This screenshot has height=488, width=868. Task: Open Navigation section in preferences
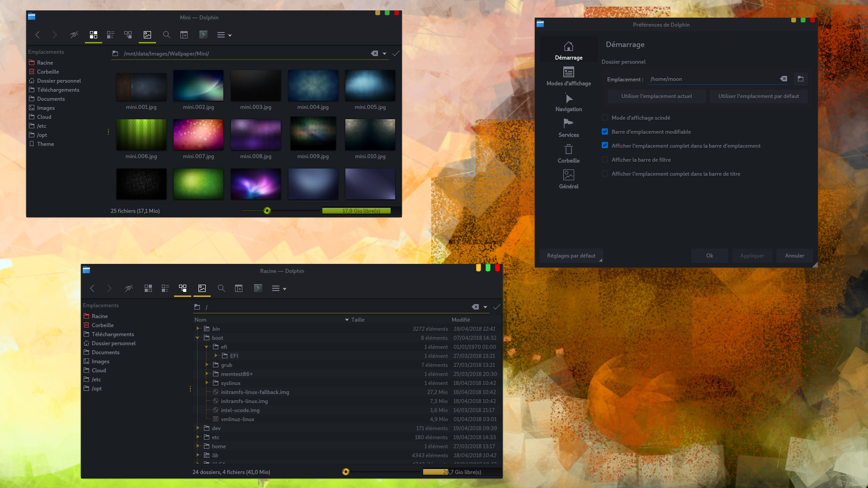[568, 103]
